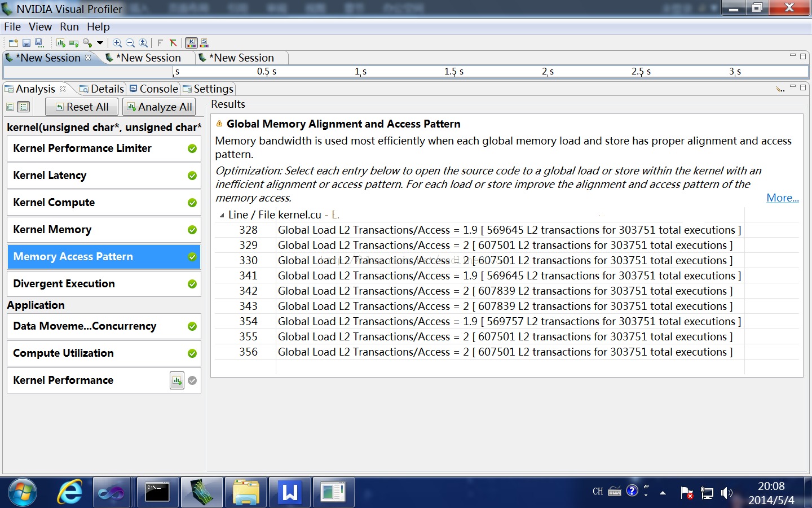Select result row for line 354
The image size is (812, 508).
(506, 321)
